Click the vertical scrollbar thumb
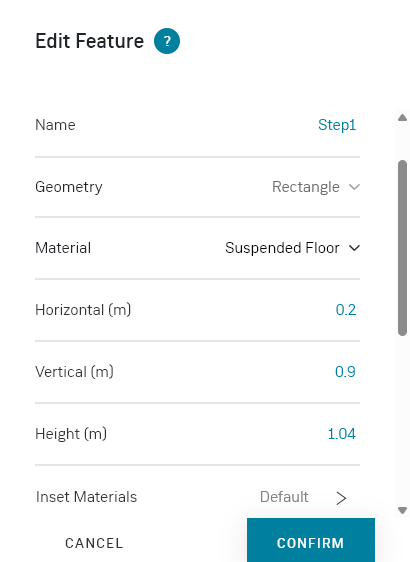Screen dimensions: 410x562 tap(402, 248)
